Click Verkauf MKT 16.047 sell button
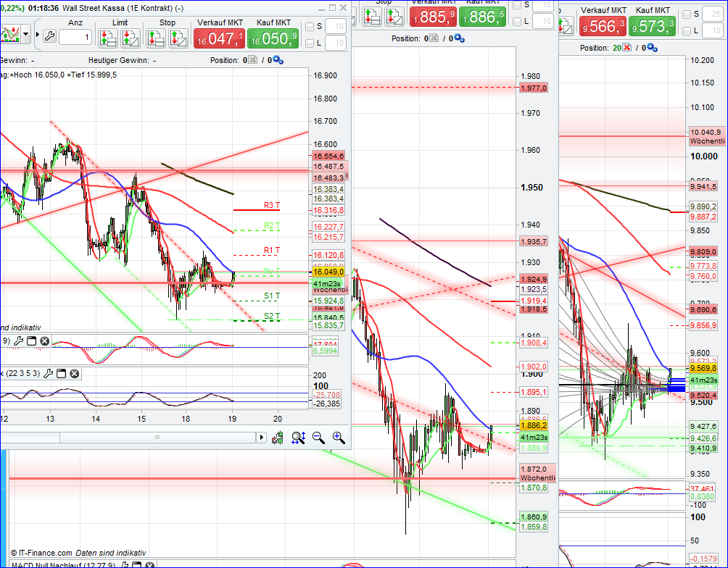728x568 pixels. 220,38
